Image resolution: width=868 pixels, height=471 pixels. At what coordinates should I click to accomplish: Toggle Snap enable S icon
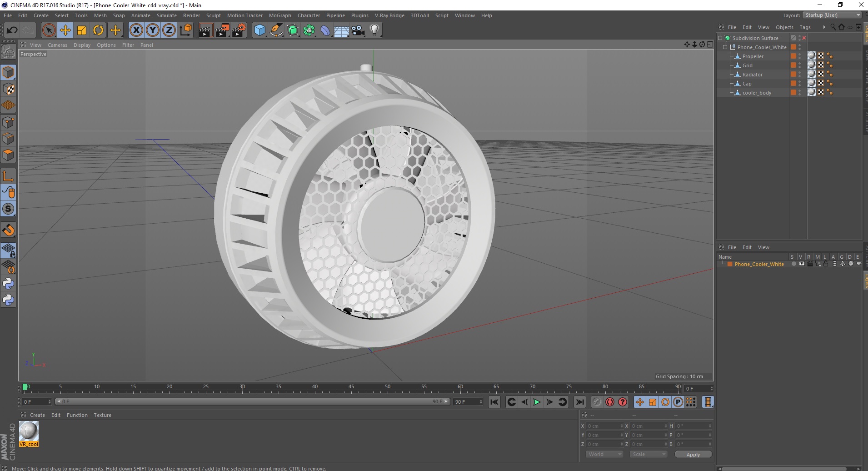pyautogui.click(x=8, y=209)
